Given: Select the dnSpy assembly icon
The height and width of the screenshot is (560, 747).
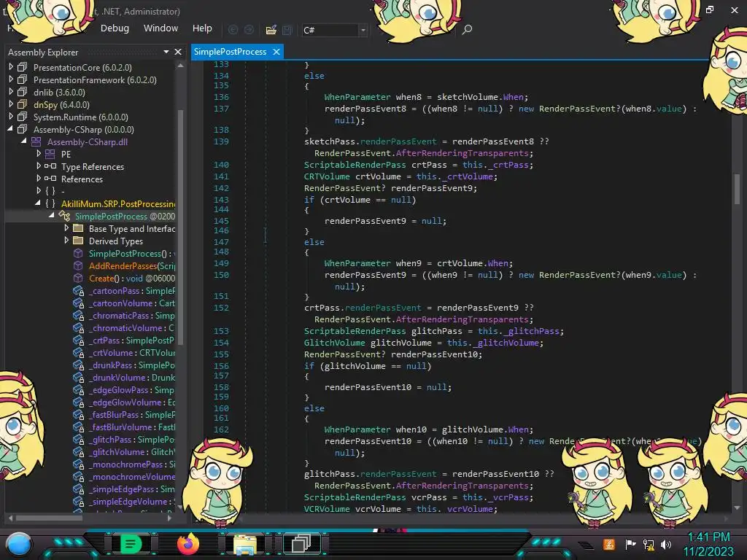Looking at the screenshot, I should 23,104.
